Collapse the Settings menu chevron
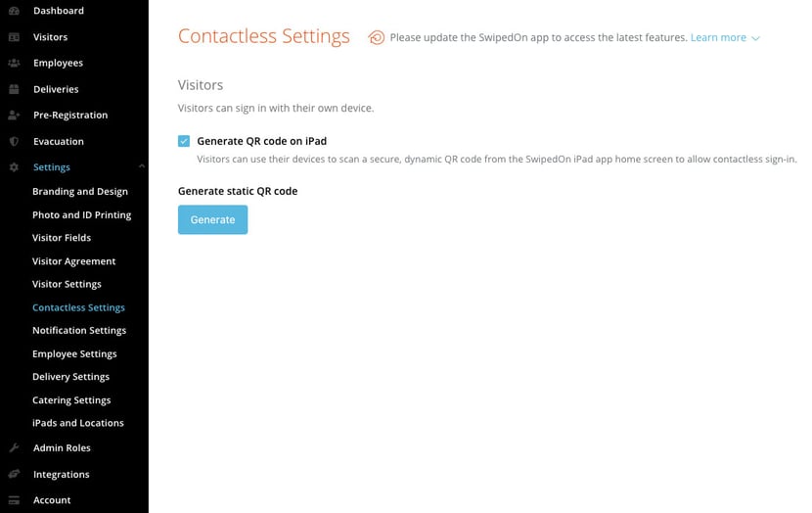This screenshot has height=513, width=812. click(x=142, y=166)
